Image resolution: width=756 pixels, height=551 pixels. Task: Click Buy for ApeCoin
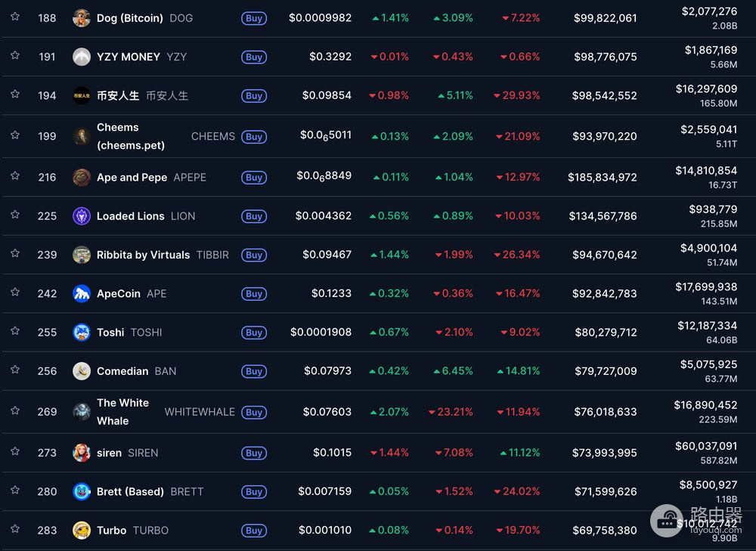click(254, 293)
